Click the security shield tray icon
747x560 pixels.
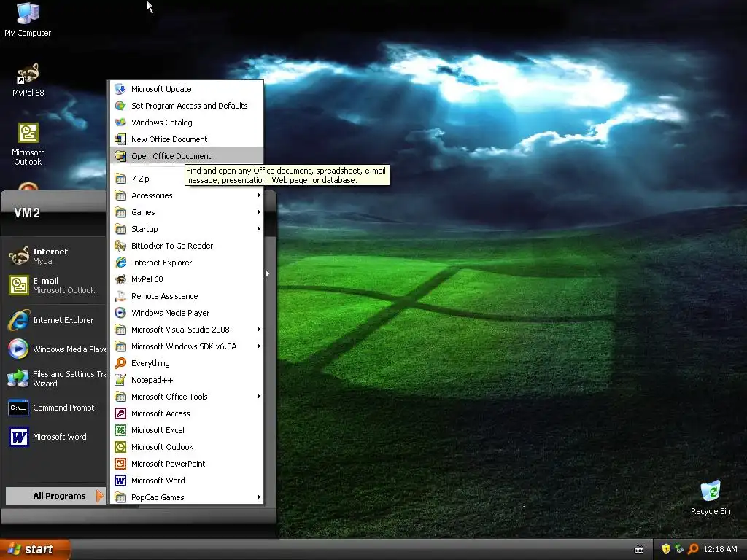[x=666, y=549]
